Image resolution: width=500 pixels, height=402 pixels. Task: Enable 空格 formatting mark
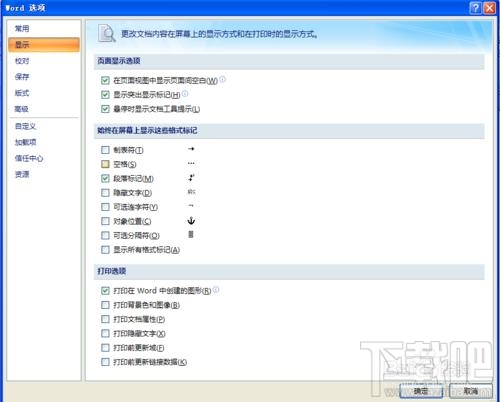pyautogui.click(x=105, y=164)
